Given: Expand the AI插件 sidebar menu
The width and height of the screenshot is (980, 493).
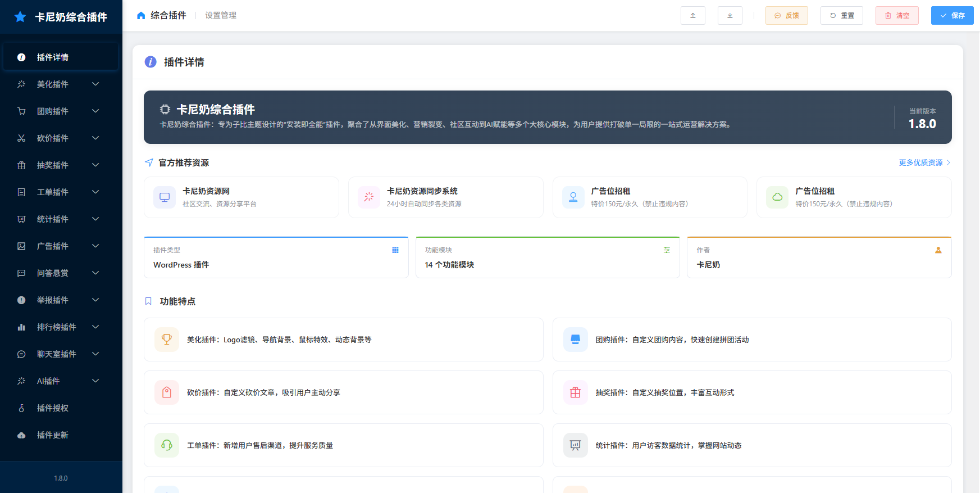Looking at the screenshot, I should click(61, 381).
